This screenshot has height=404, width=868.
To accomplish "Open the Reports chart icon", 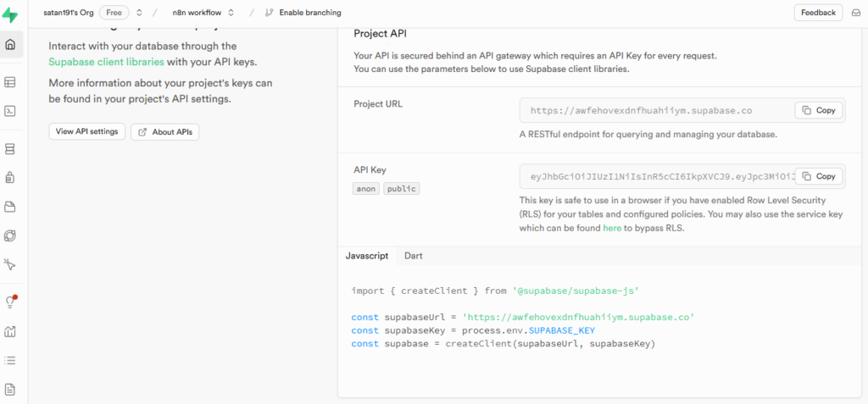I will coord(11,331).
